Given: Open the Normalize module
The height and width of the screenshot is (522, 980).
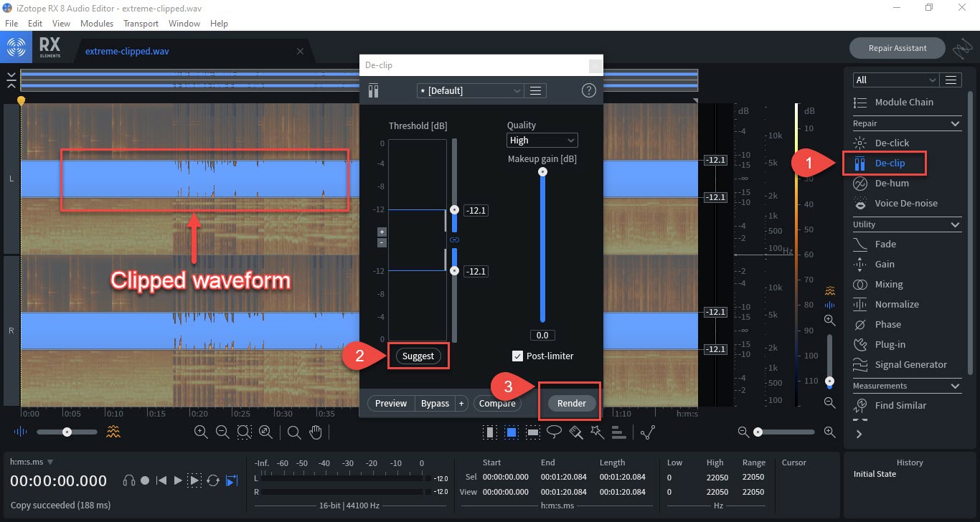Looking at the screenshot, I should (x=897, y=304).
